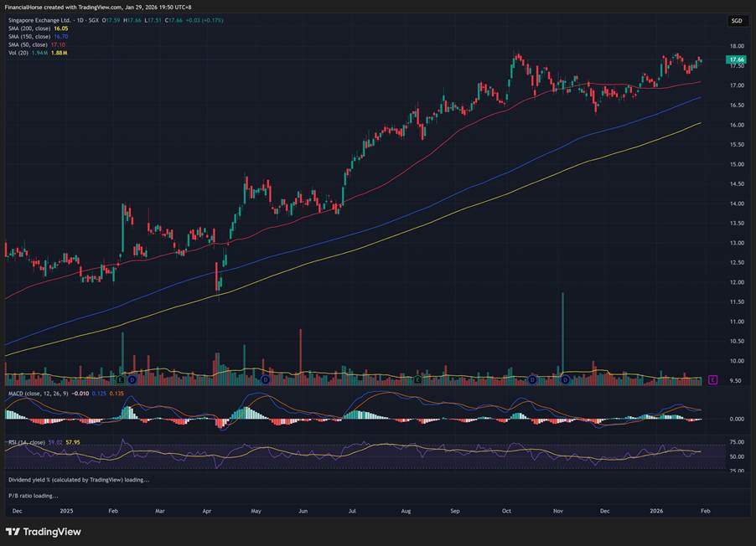Image resolution: width=756 pixels, height=546 pixels.
Task: Click the green 17.66 current price label
Action: pyautogui.click(x=737, y=60)
